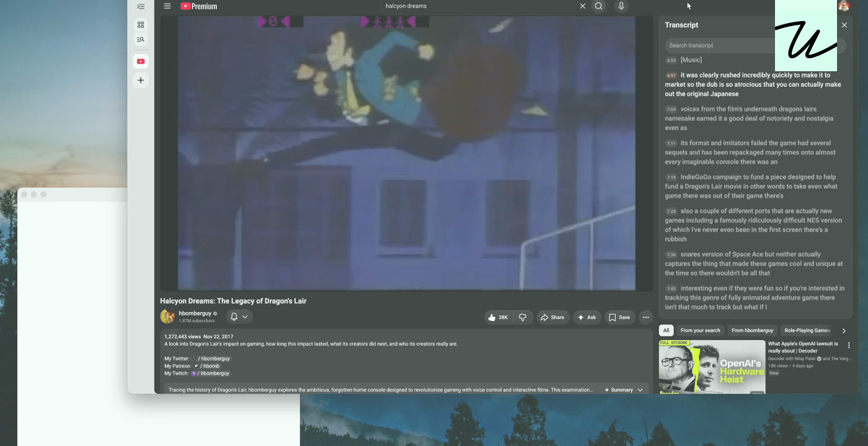Image resolution: width=868 pixels, height=446 pixels.
Task: Start voice search with microphone
Action: (621, 6)
